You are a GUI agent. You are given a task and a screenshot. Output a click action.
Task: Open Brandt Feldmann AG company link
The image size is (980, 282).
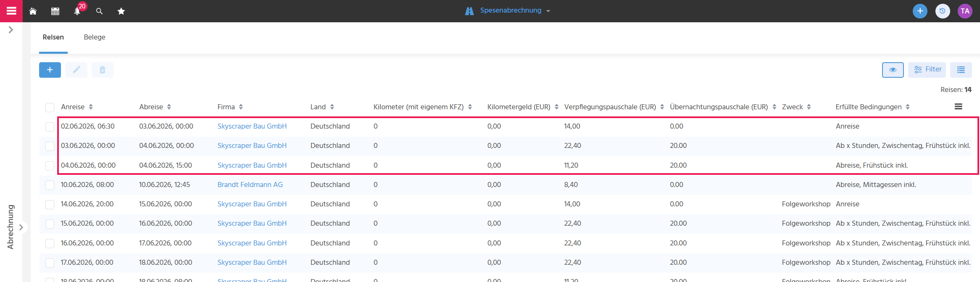pyautogui.click(x=250, y=184)
